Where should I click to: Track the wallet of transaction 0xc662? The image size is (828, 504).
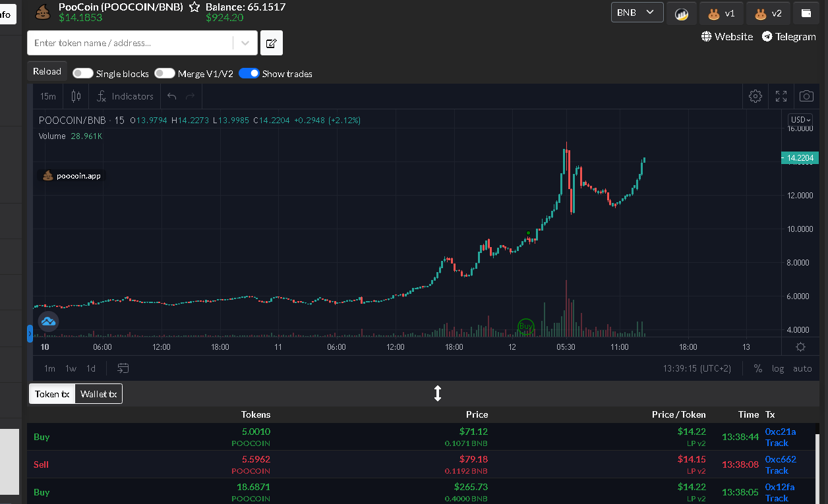click(777, 470)
